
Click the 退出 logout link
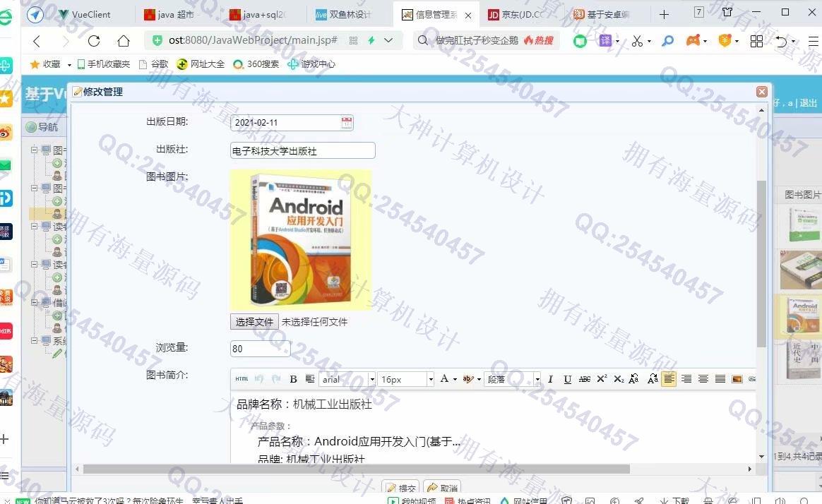tap(809, 103)
